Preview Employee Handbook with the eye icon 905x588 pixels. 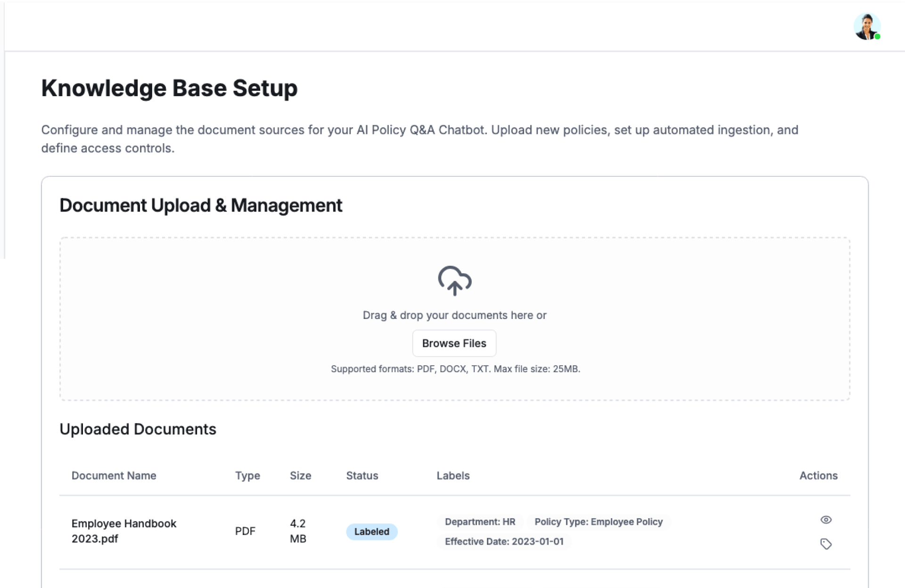(825, 520)
